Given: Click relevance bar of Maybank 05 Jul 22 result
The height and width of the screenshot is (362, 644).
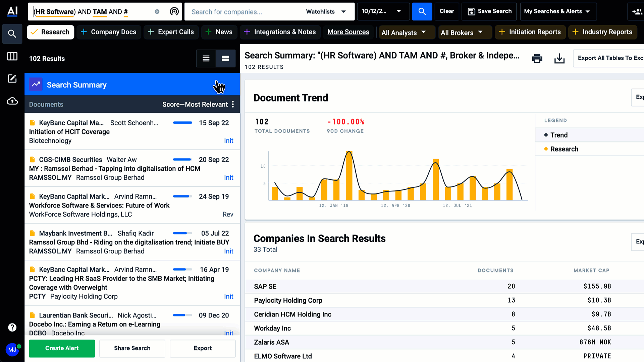Looking at the screenshot, I should click(182, 233).
